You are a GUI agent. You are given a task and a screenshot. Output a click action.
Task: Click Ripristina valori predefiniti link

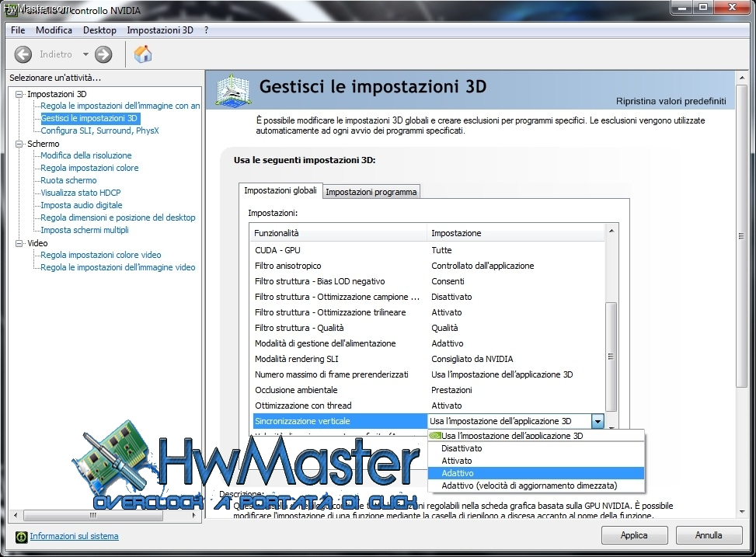tap(671, 101)
